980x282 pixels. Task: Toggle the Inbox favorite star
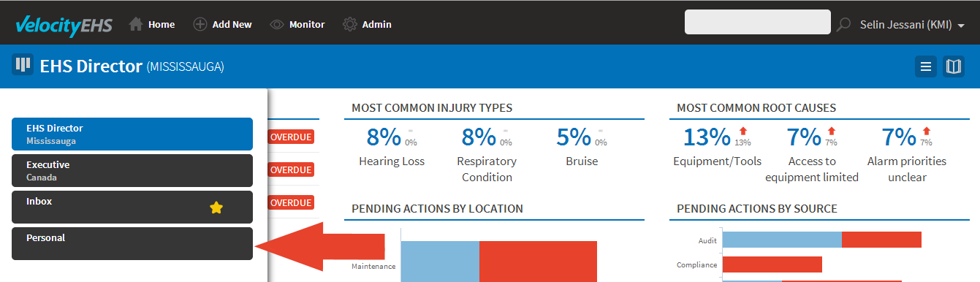point(216,207)
